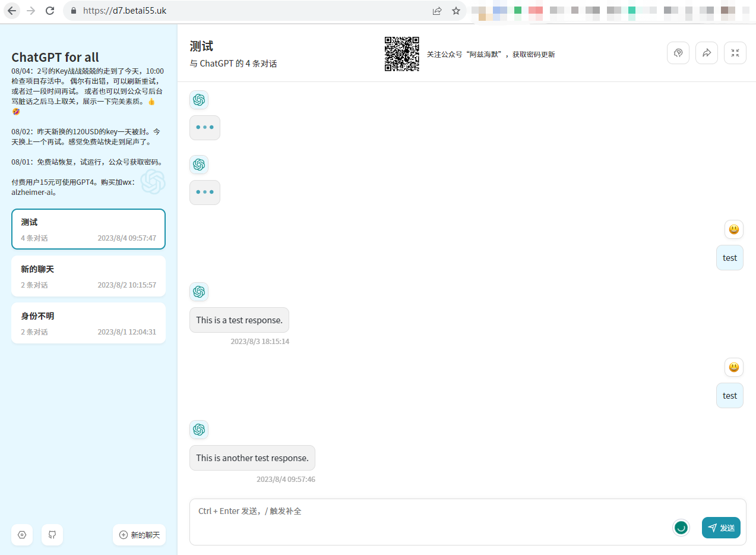
Task: Click the browser reload icon
Action: [x=50, y=11]
